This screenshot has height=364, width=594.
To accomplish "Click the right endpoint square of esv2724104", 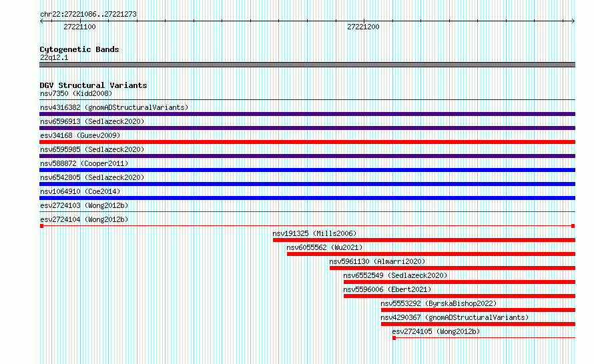I will click(x=573, y=226).
